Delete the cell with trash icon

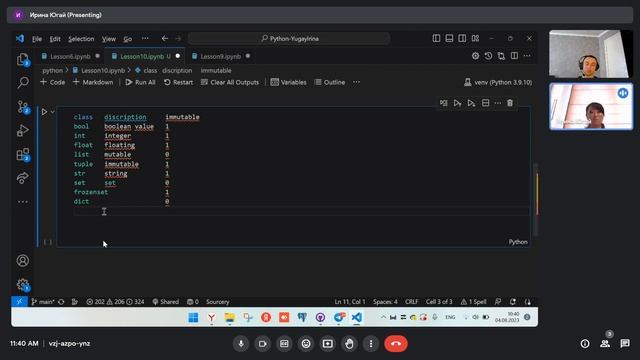[510, 103]
